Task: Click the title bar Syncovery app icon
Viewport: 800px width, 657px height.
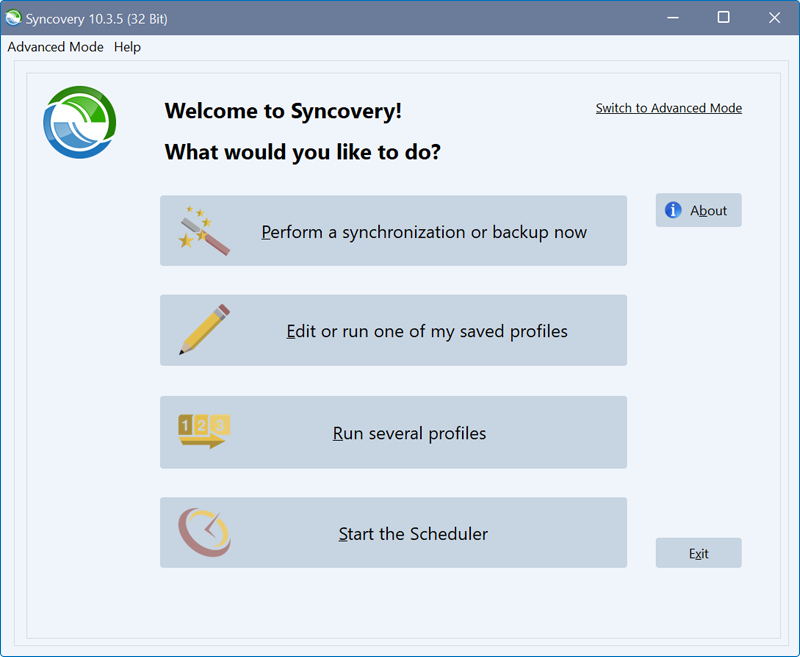Action: coord(13,18)
